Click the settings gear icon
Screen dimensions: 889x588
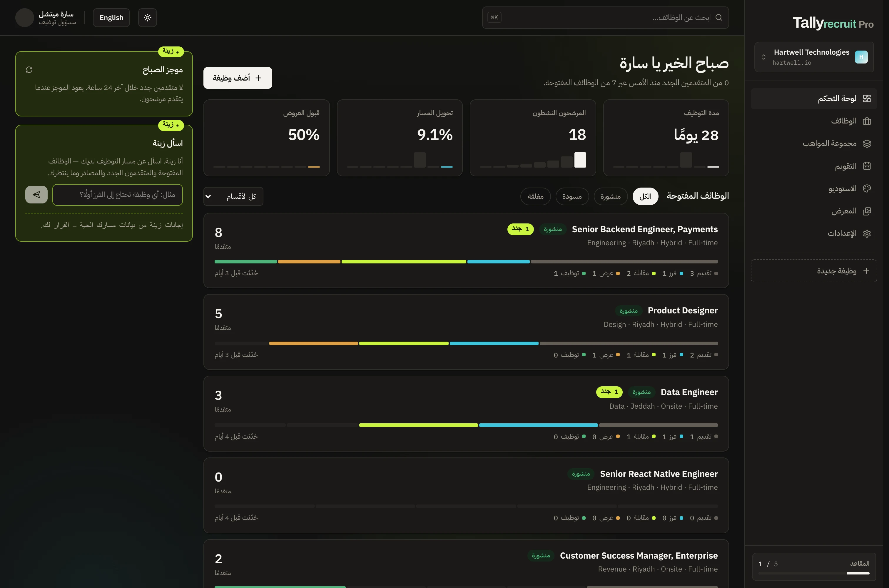[866, 233]
